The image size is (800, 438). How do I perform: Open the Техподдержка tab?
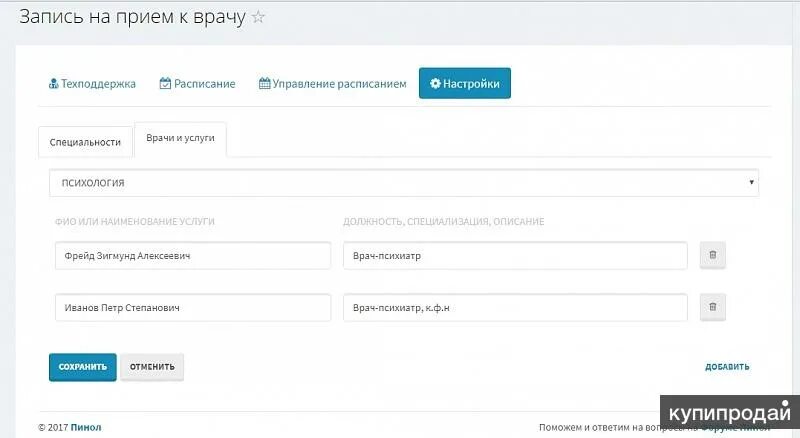point(92,84)
